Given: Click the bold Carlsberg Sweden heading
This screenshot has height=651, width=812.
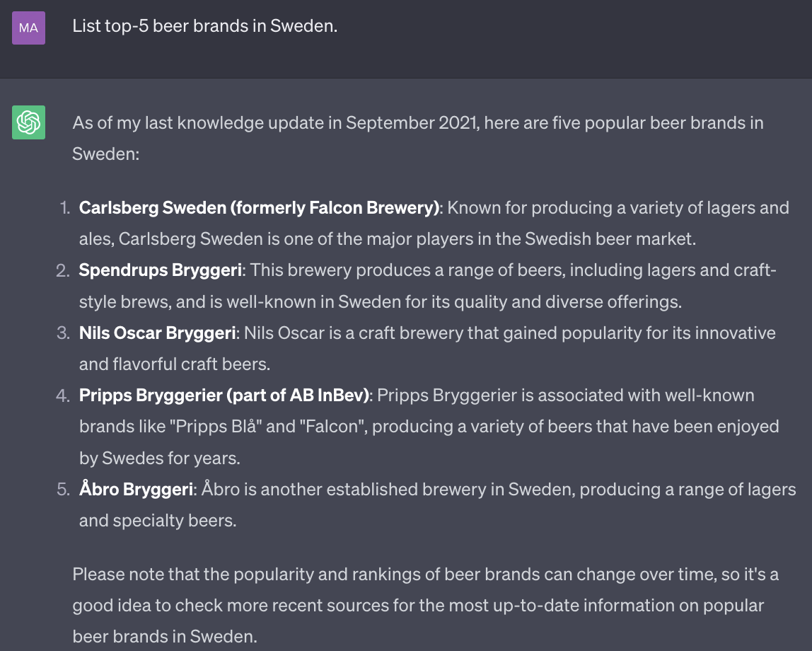Looking at the screenshot, I should (x=259, y=208).
